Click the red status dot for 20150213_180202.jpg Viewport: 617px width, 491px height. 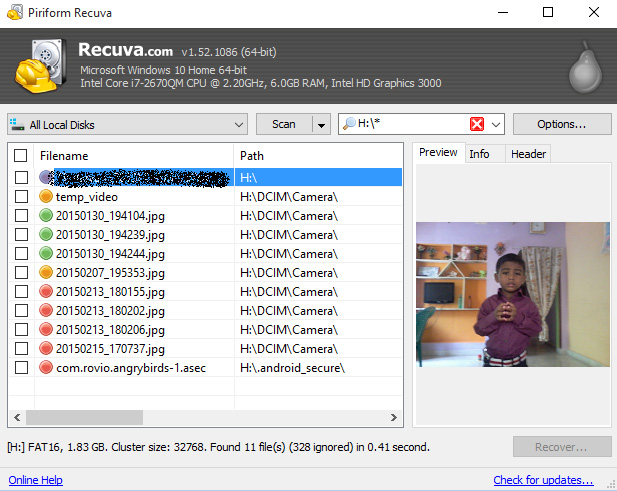pyautogui.click(x=46, y=310)
